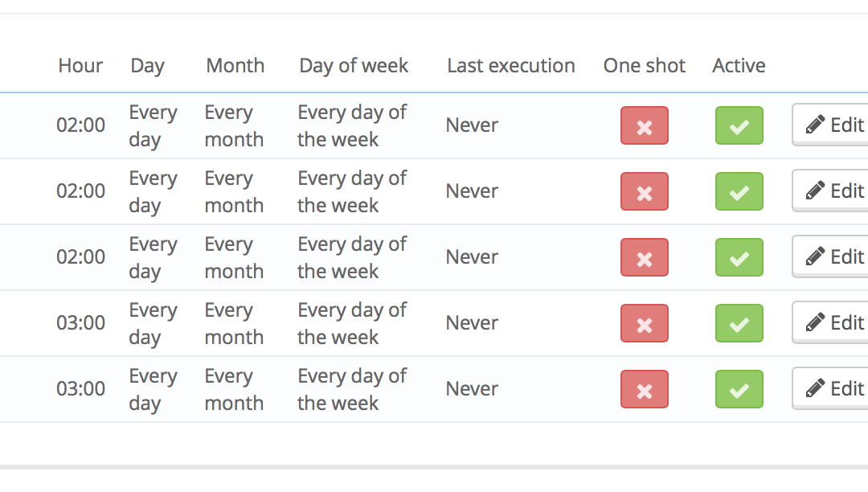Toggle the green Active checkmark in third row
This screenshot has height=492, width=868.
pyautogui.click(x=739, y=257)
